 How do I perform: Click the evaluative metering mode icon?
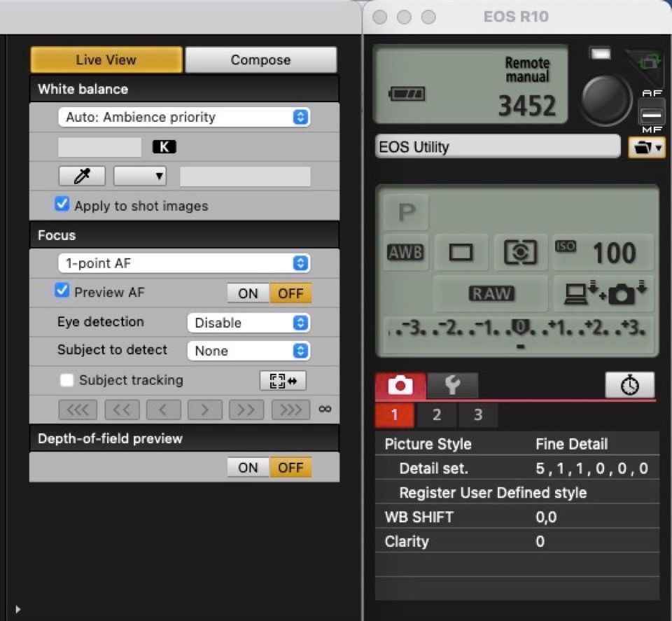[x=520, y=252]
